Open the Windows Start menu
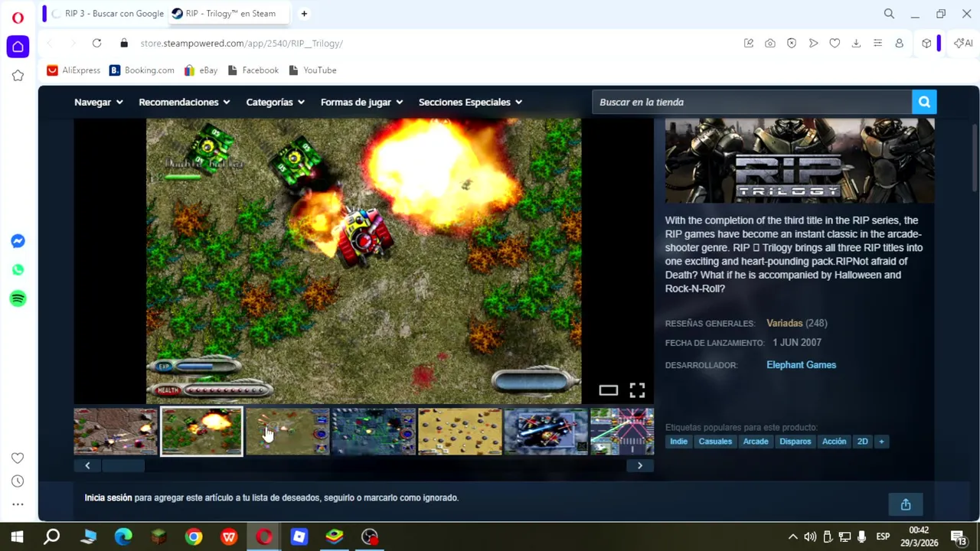980x551 pixels. click(17, 536)
